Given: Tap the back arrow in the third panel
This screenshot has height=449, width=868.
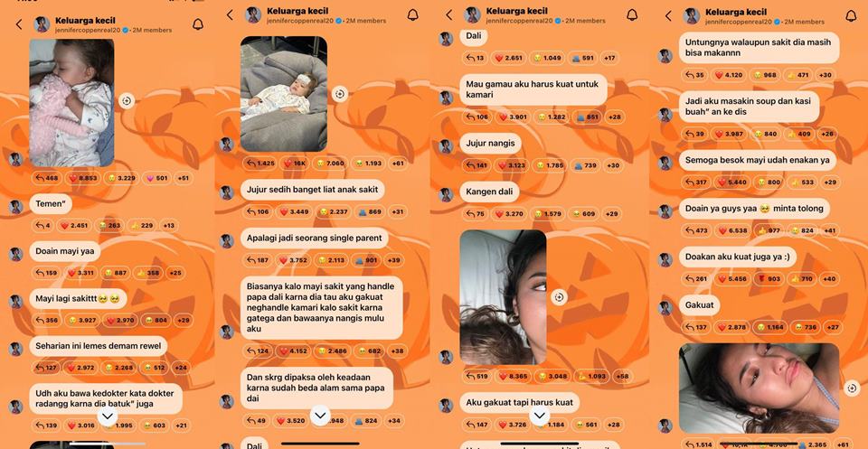Looking at the screenshot, I should pos(449,15).
